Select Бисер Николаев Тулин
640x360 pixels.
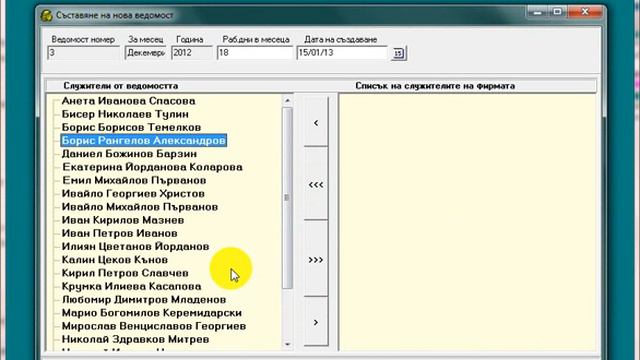125,114
